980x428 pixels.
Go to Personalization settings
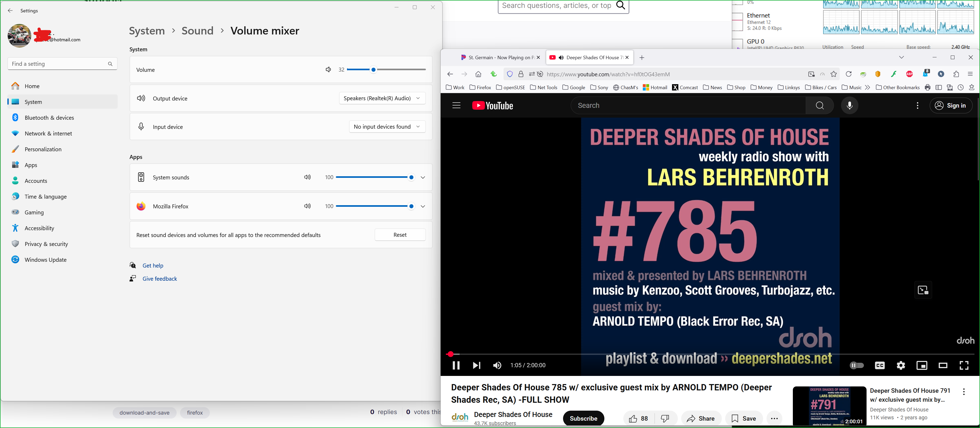[x=63, y=149]
